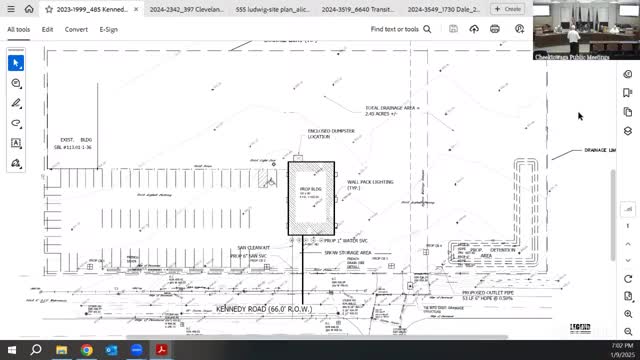Viewport: 640px width, 360px height.
Task: Zoom out of the document
Action: (628, 331)
